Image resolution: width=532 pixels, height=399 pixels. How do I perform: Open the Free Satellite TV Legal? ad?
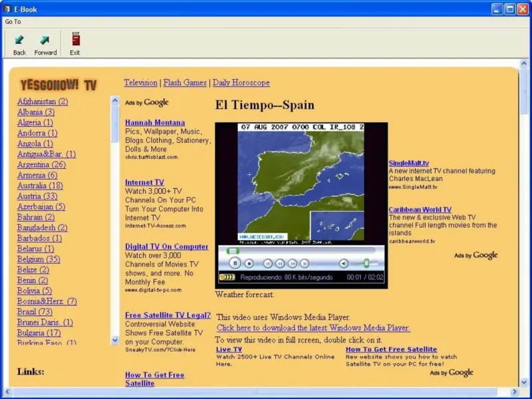(x=168, y=315)
